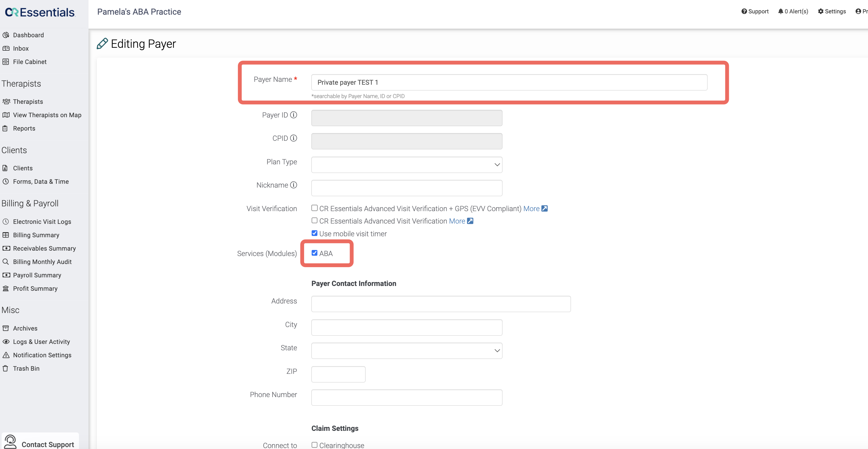The width and height of the screenshot is (868, 449).
Task: Open View Therapists on Map
Action: point(47,115)
